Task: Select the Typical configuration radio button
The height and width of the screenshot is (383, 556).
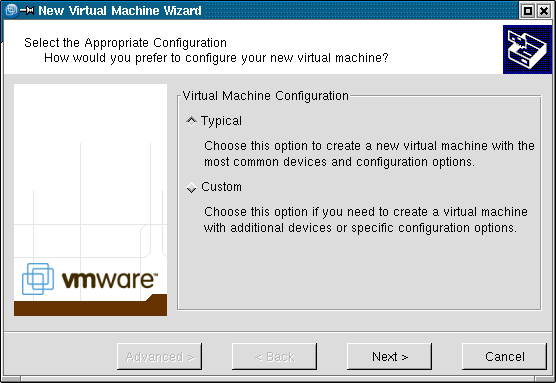Action: click(x=191, y=121)
